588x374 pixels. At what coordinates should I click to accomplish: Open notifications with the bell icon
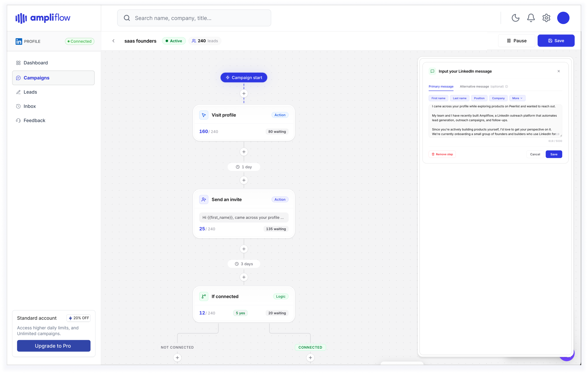click(531, 18)
